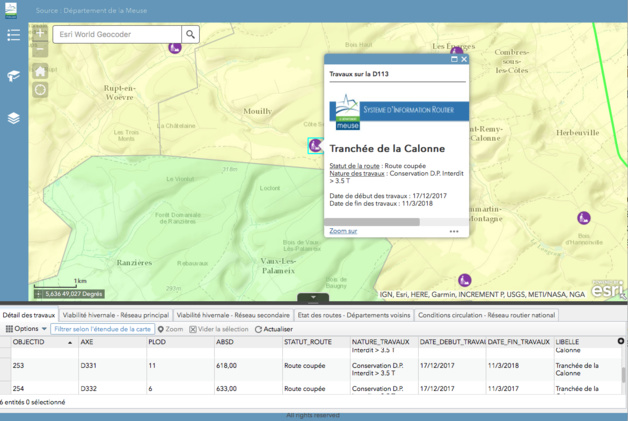This screenshot has height=421, width=628.
Task: Click roadwork marker near Bois d'Hannonville
Action: coord(583,217)
